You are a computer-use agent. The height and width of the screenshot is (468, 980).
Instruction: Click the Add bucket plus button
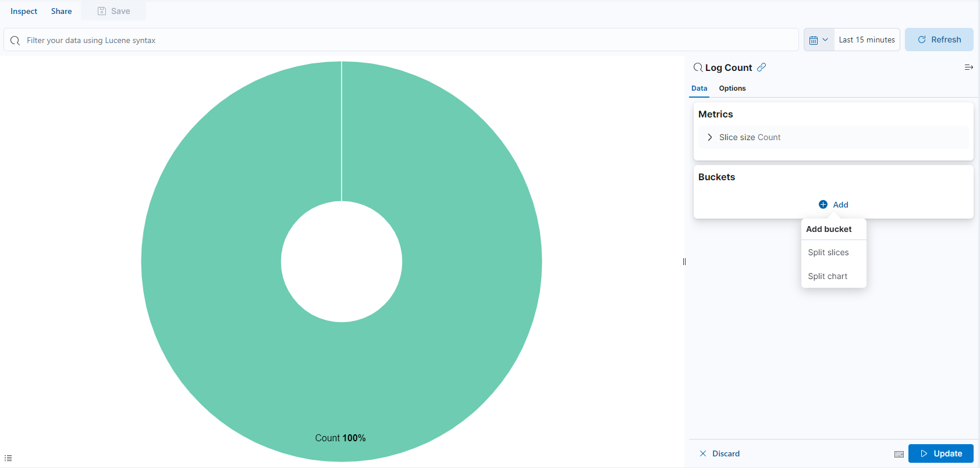[x=833, y=205]
